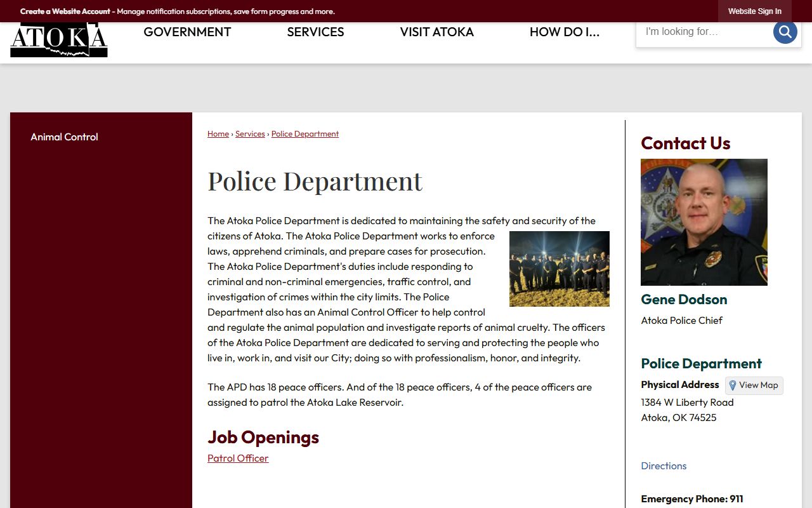Click the map pin View Map button
The image size is (812, 508).
pyautogui.click(x=754, y=385)
